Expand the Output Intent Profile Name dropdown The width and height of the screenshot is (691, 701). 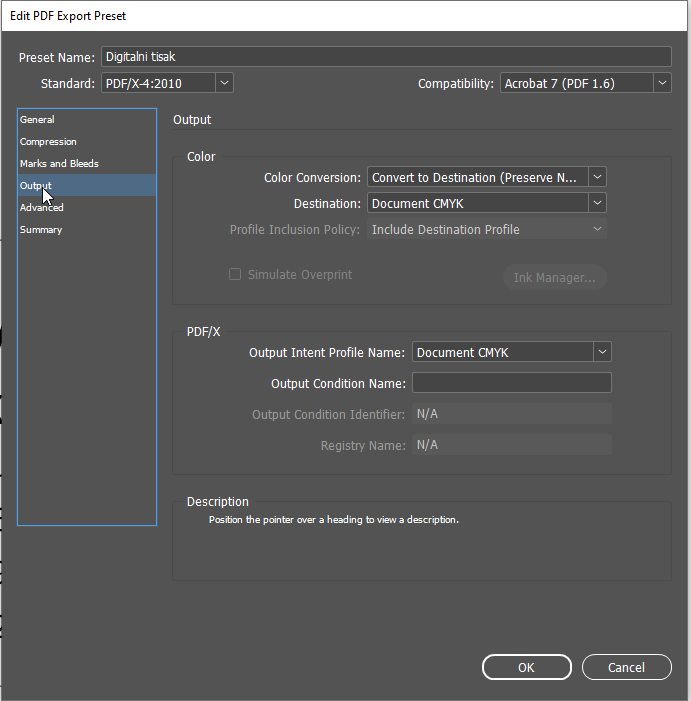tap(511, 352)
